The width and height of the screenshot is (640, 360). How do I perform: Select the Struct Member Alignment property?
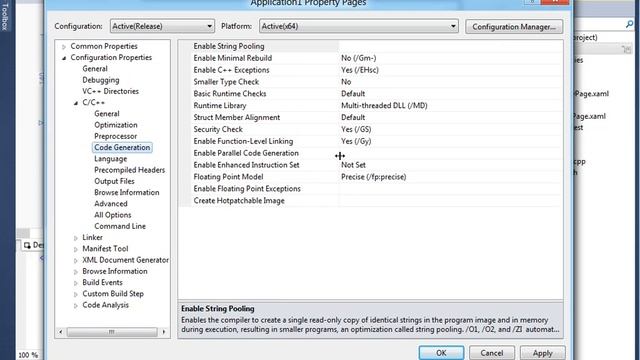point(236,117)
